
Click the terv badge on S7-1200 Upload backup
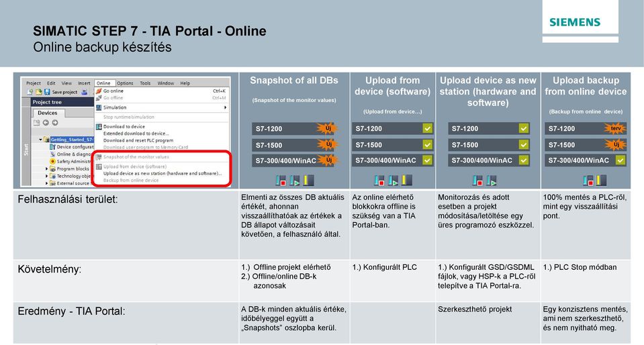coord(616,129)
